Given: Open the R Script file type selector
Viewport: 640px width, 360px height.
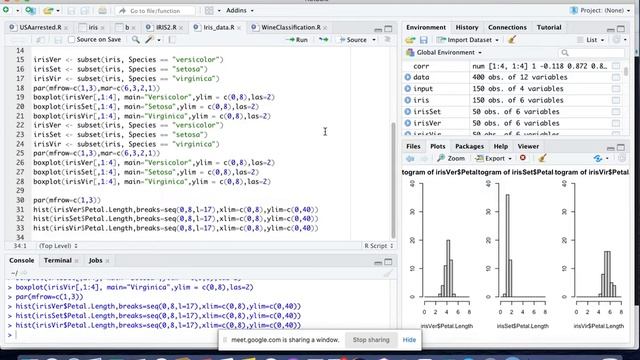Looking at the screenshot, I should coord(378,246).
